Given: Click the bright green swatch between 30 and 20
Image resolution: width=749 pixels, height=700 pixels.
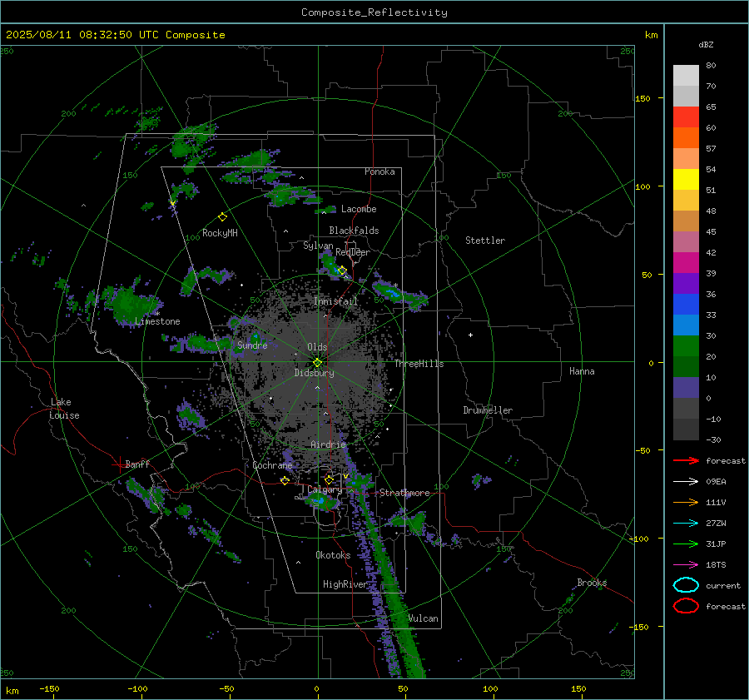Looking at the screenshot, I should coord(686,346).
